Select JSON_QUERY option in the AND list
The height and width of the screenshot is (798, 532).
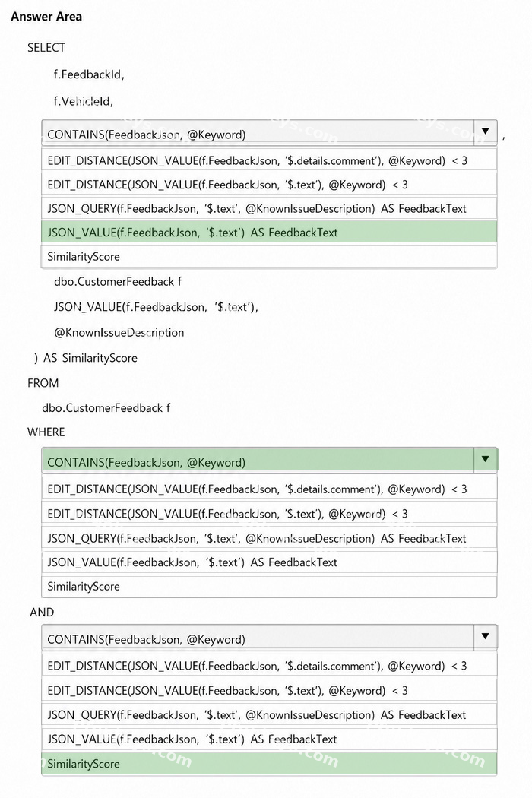pyautogui.click(x=269, y=714)
